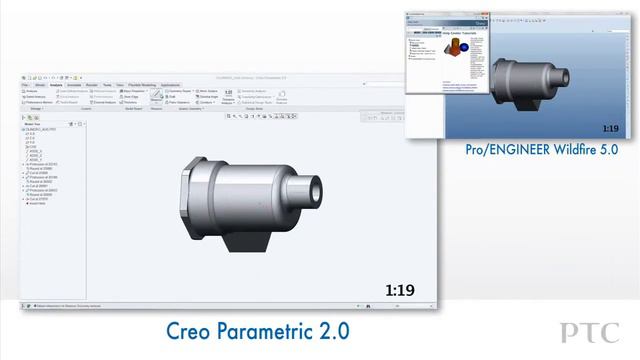The height and width of the screenshot is (360, 640).
Task: Click the Performance Monitor command
Action: click(37, 102)
